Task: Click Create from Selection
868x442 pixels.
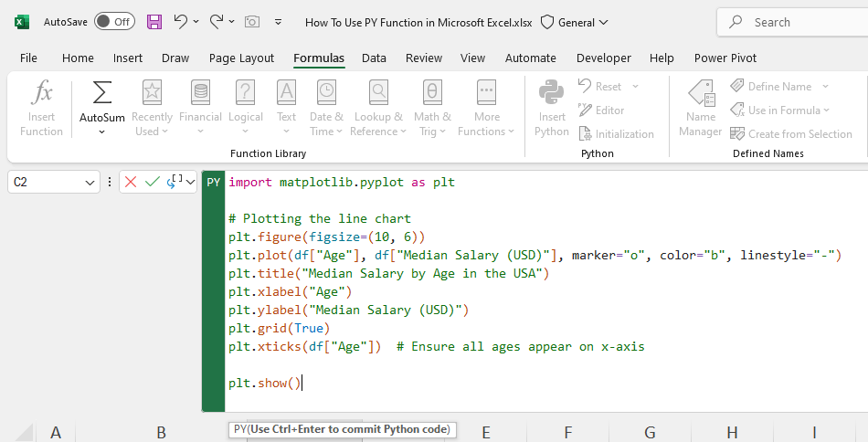Action: pyautogui.click(x=791, y=134)
